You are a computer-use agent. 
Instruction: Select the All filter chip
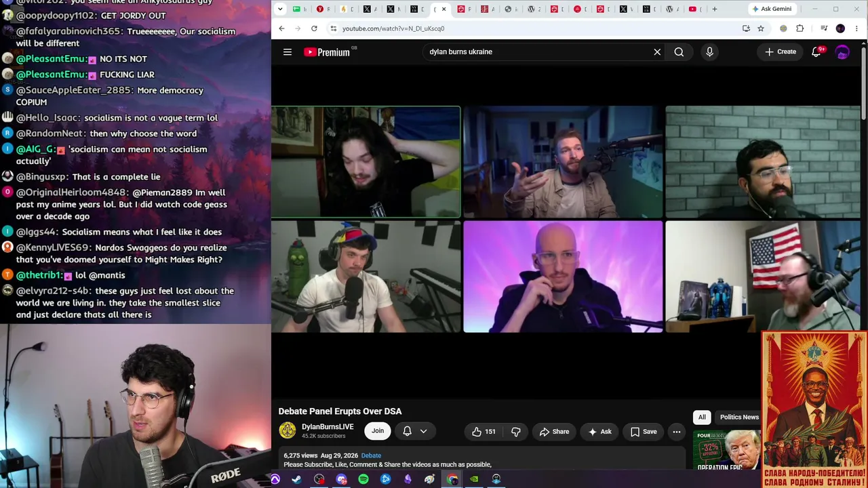pyautogui.click(x=702, y=417)
